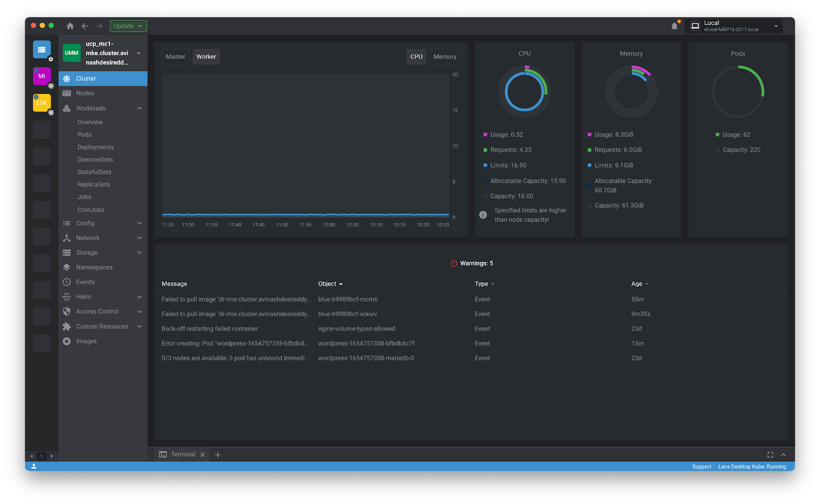
Task: Expand the Config section
Action: [139, 223]
